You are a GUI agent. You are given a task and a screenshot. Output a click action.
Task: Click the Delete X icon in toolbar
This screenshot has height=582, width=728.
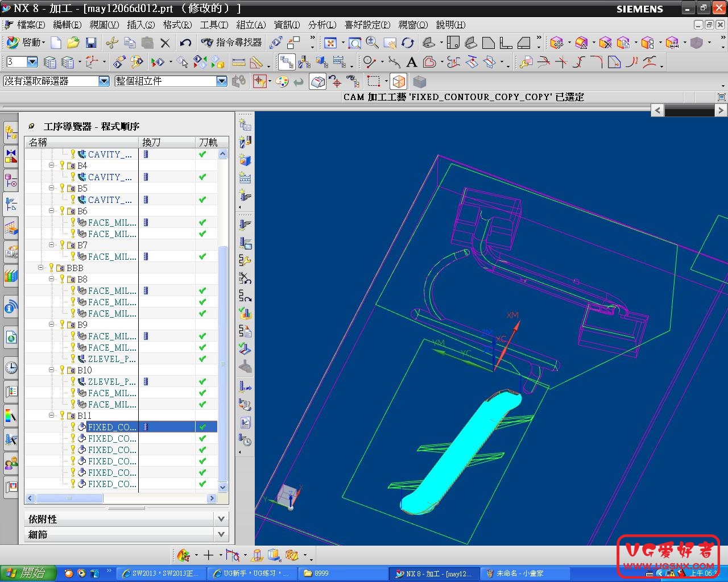click(165, 43)
